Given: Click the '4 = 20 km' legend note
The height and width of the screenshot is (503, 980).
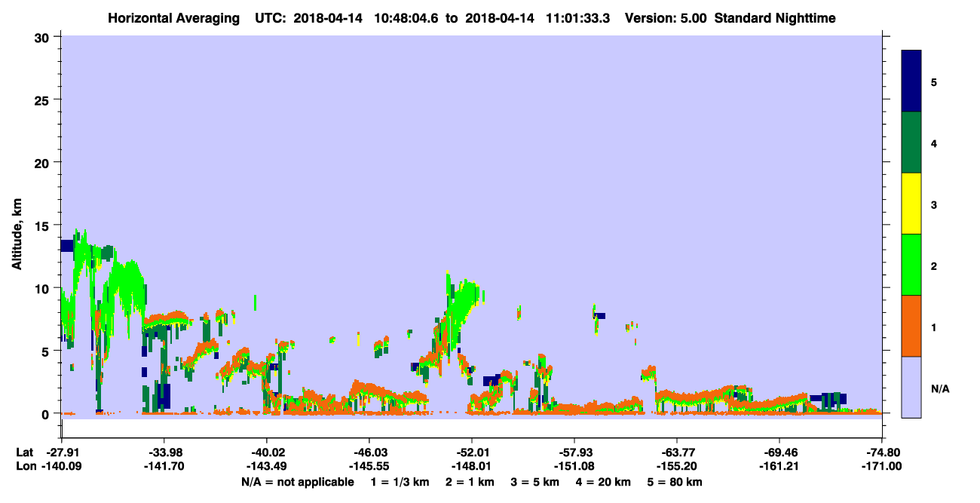Looking at the screenshot, I should click(x=605, y=482).
